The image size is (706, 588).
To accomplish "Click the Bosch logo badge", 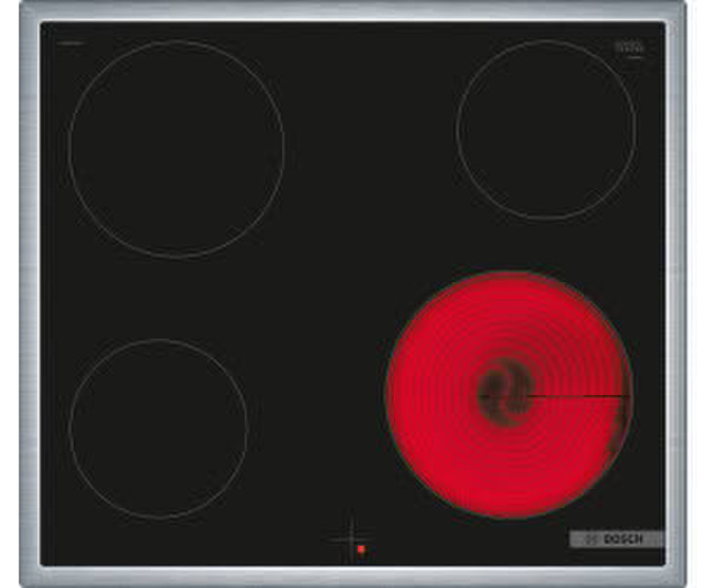I will [x=616, y=540].
